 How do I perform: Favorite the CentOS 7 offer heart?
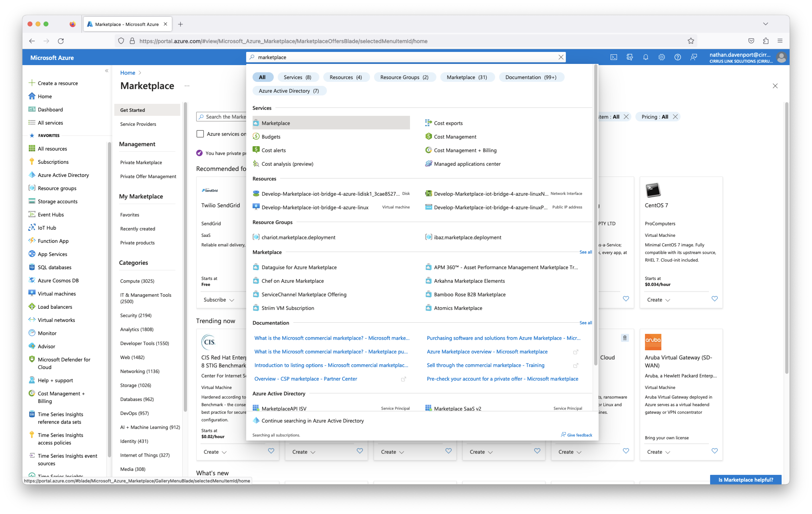click(714, 299)
